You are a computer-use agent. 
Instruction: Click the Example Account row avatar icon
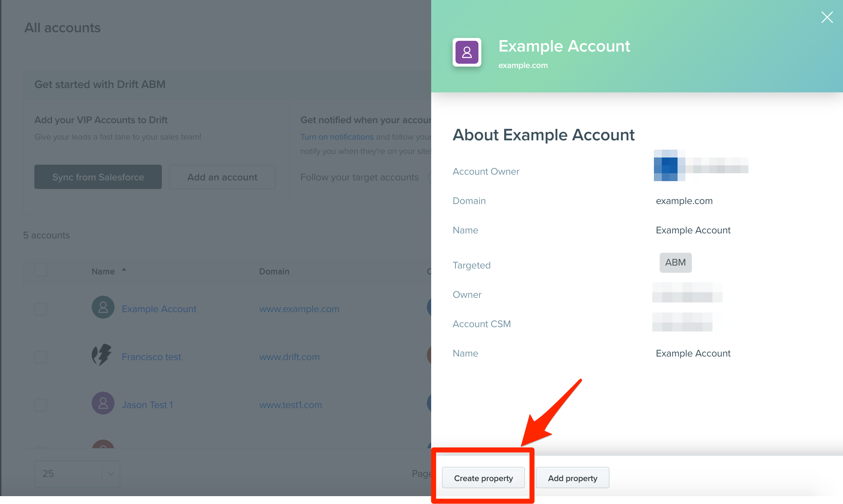pyautogui.click(x=103, y=307)
